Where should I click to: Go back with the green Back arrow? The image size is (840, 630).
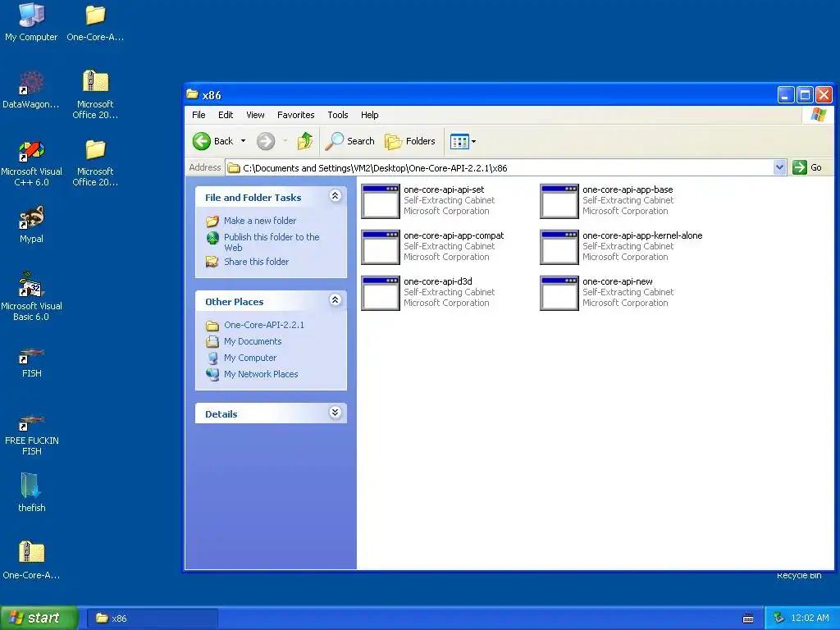pyautogui.click(x=202, y=141)
